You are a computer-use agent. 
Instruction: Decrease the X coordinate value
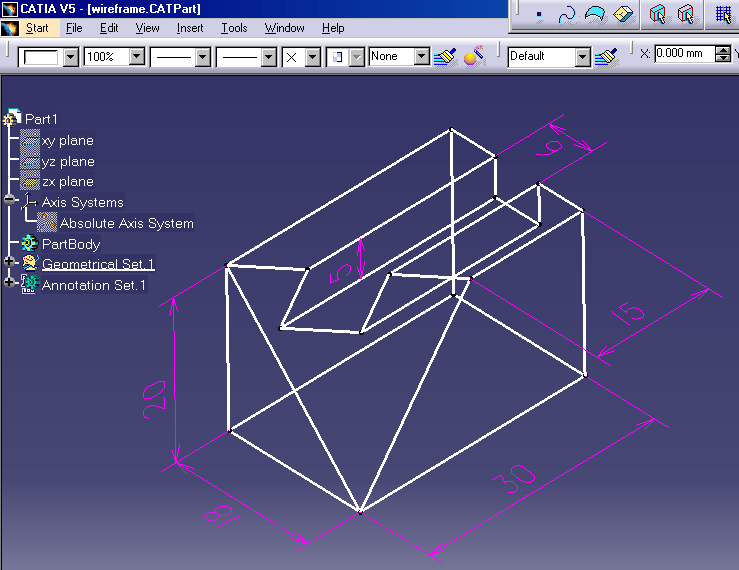[x=723, y=58]
